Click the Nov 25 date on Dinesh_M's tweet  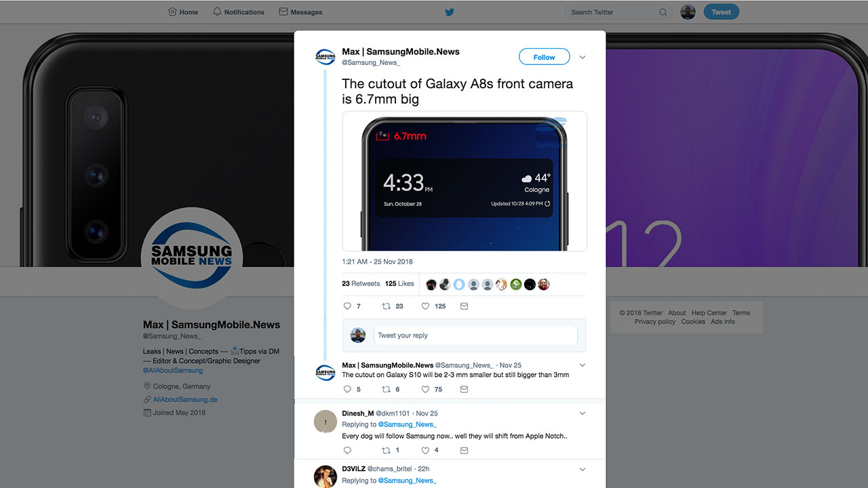pos(427,413)
